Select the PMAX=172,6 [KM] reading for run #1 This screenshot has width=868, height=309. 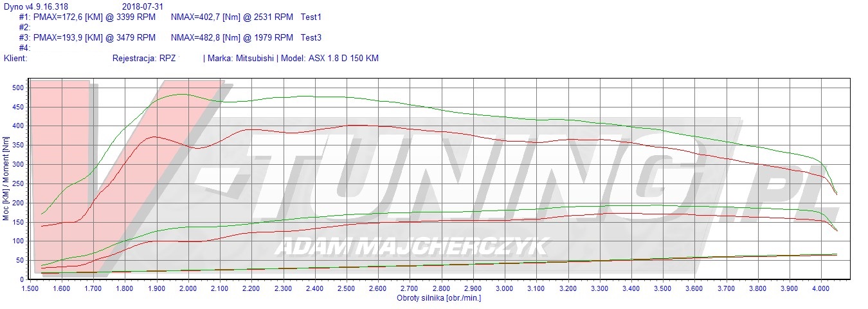point(94,17)
